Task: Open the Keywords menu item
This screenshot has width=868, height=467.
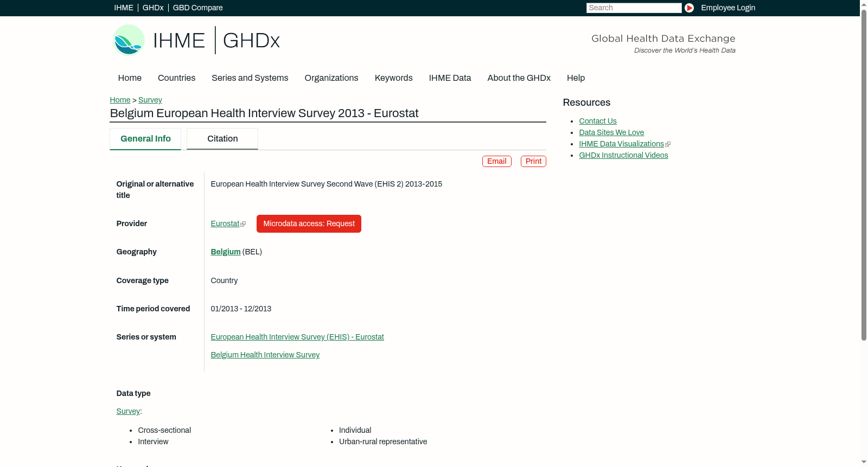Action: pos(394,78)
